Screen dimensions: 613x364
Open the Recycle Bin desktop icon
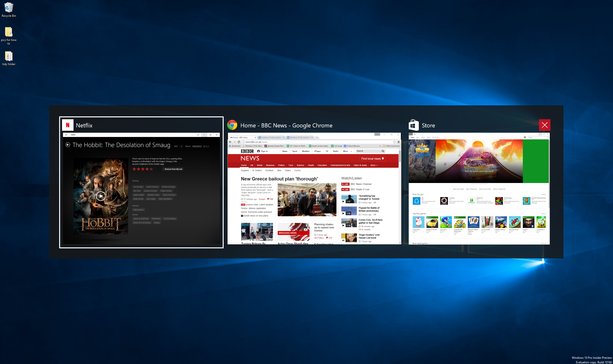click(x=9, y=10)
